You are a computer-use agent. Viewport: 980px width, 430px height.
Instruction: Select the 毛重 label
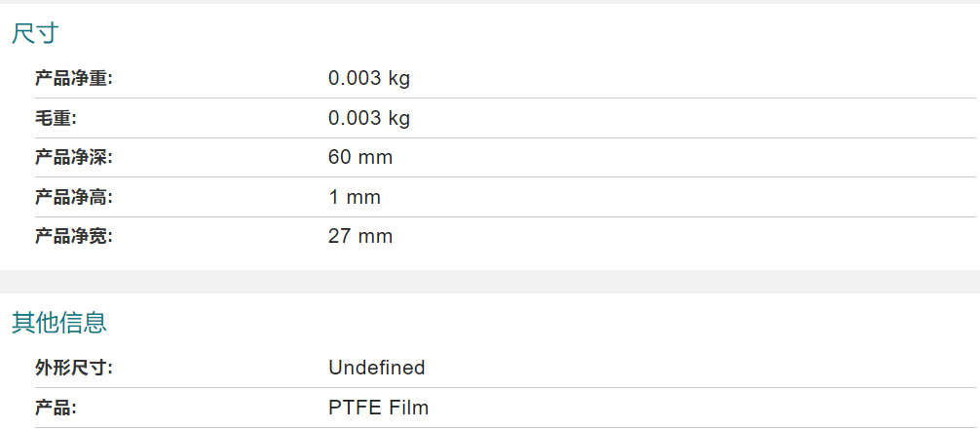[56, 118]
